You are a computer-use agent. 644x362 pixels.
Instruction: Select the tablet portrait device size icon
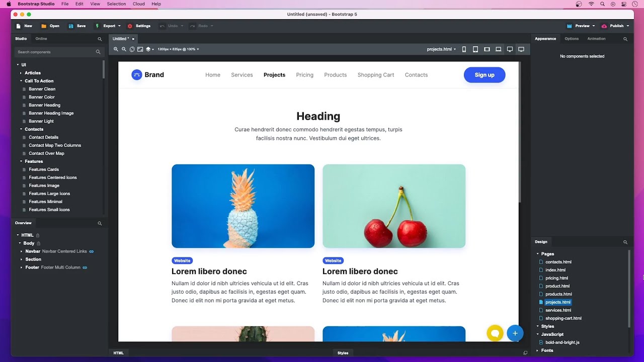click(475, 49)
